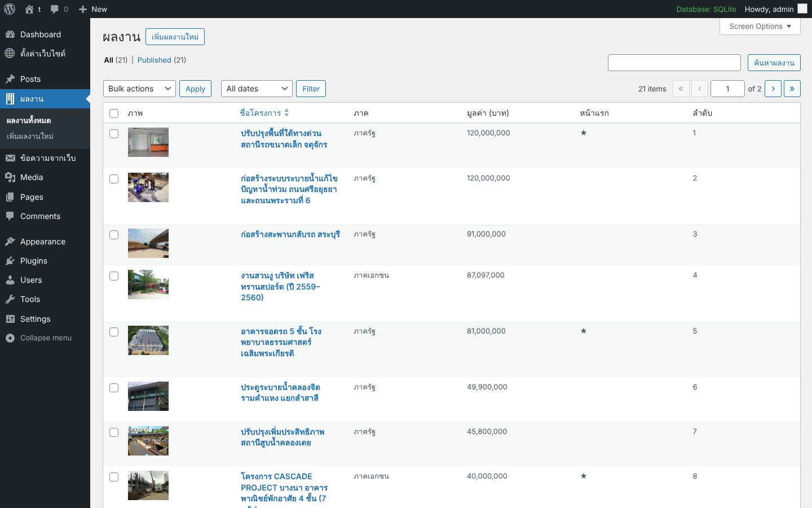Open comments bubble in admin bar

(55, 9)
